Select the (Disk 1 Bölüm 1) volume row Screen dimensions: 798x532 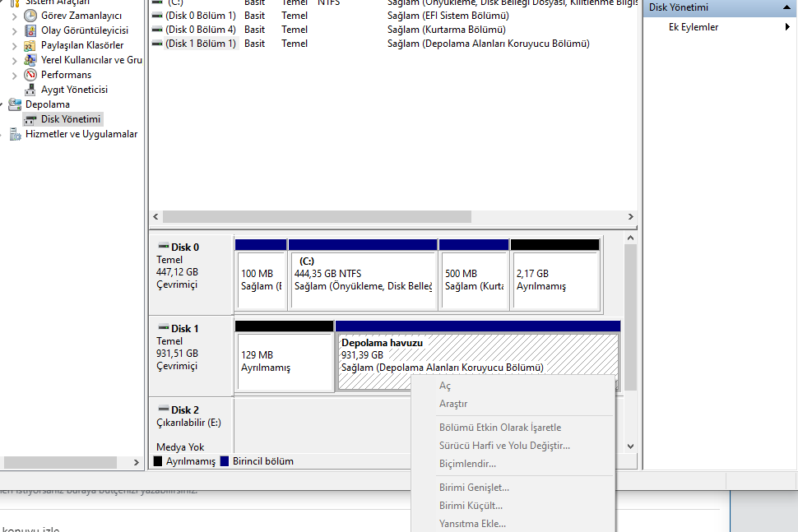(x=201, y=44)
